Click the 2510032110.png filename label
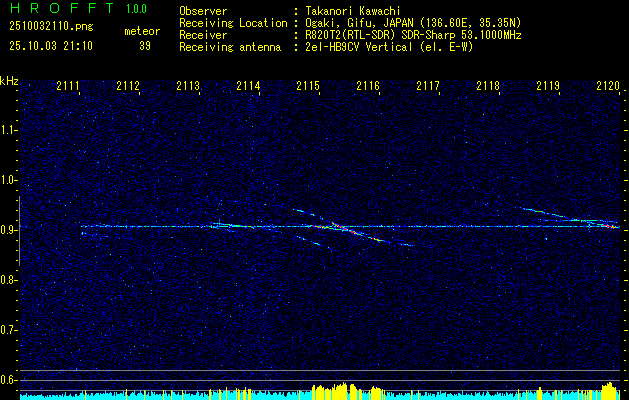Image resolution: width=629 pixels, height=400 pixels. (x=51, y=27)
